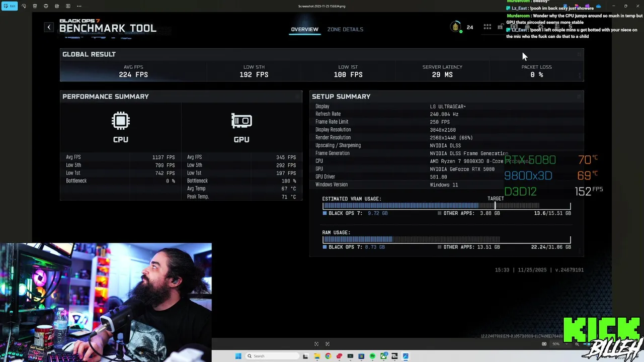Click the GPU card icon
644x362 pixels.
tap(242, 121)
